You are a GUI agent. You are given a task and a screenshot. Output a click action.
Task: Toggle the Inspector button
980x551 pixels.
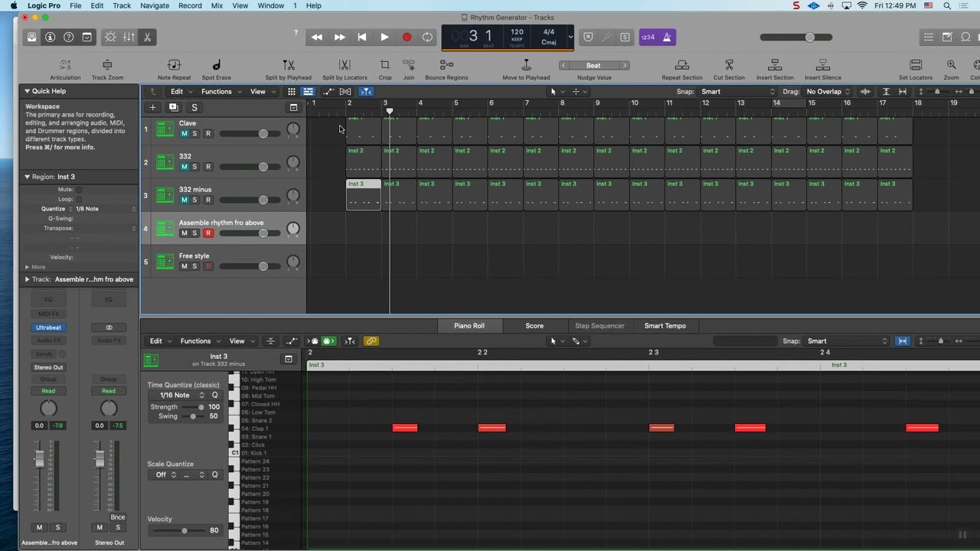(x=50, y=37)
